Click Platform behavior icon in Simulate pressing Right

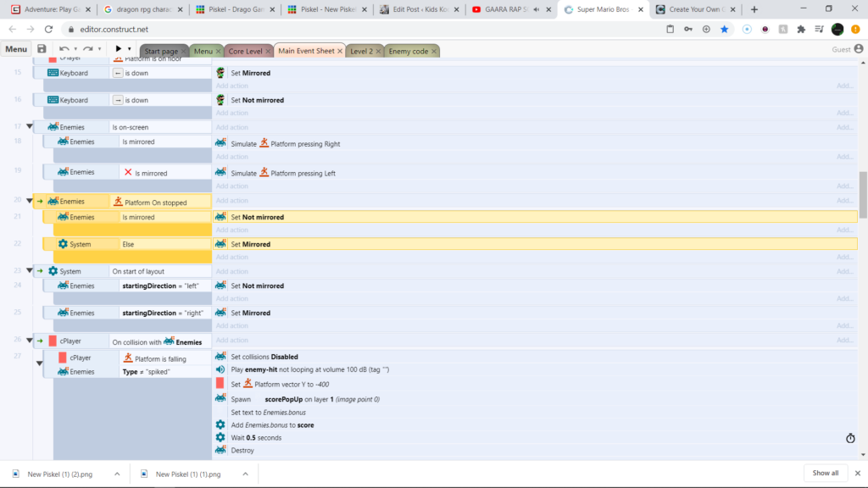click(x=264, y=142)
